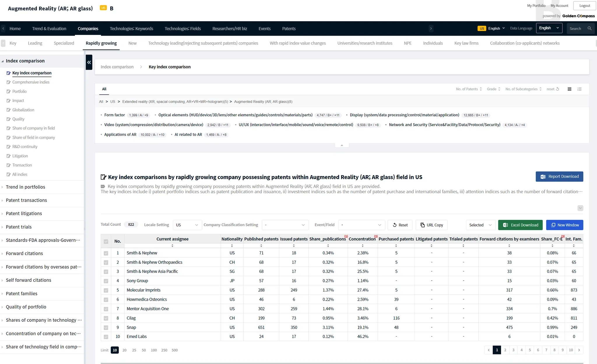
Task: Click the Excel Download button
Action: 520,225
